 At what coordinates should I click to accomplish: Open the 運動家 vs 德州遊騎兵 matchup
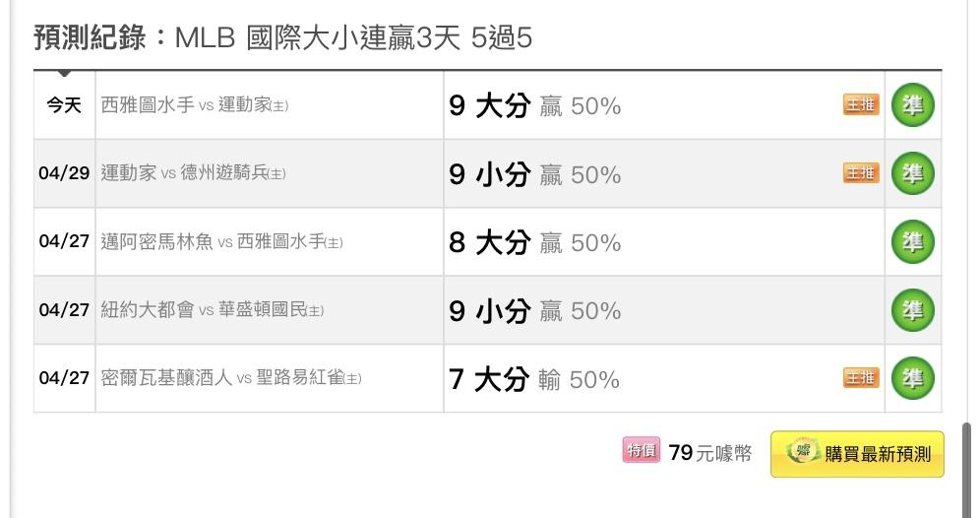point(193,173)
